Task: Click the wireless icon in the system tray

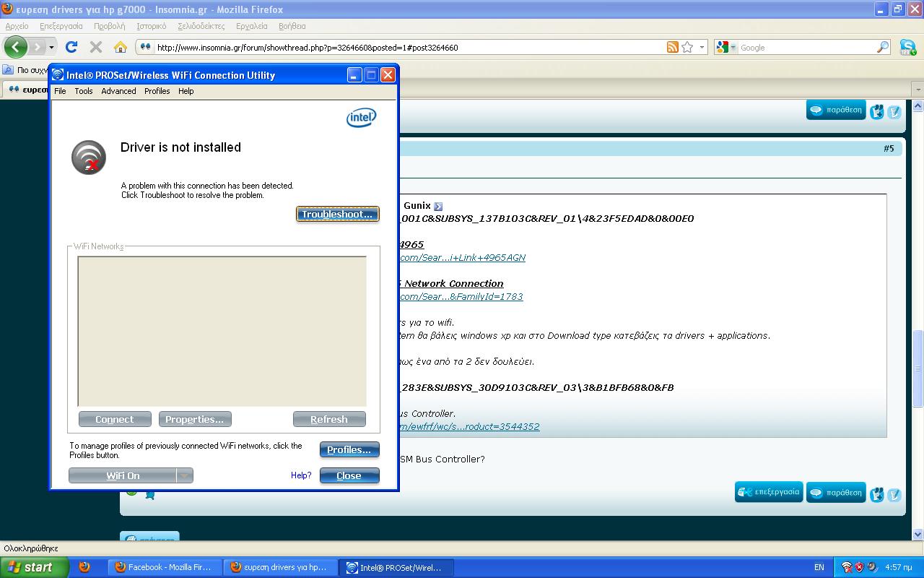Action: [x=847, y=567]
